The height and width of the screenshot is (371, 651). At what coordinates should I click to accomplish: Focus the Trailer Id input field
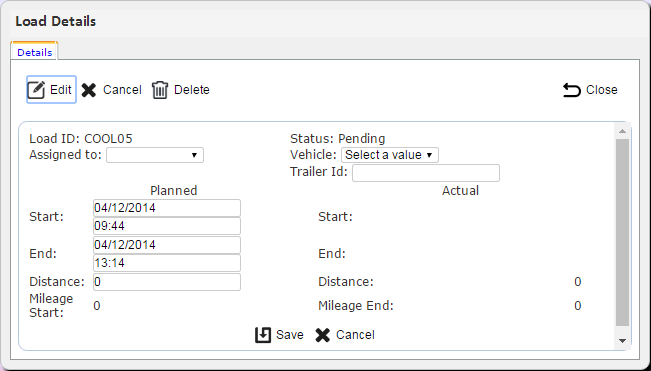(x=426, y=173)
